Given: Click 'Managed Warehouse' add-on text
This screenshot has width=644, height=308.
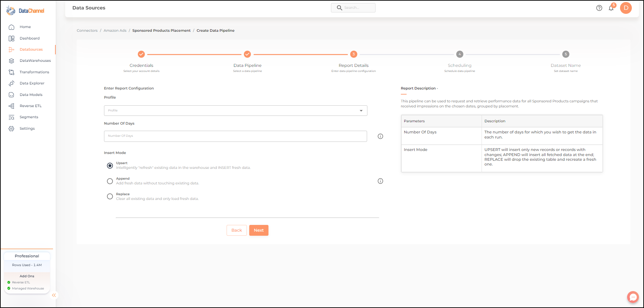Looking at the screenshot, I should pyautogui.click(x=28, y=288).
